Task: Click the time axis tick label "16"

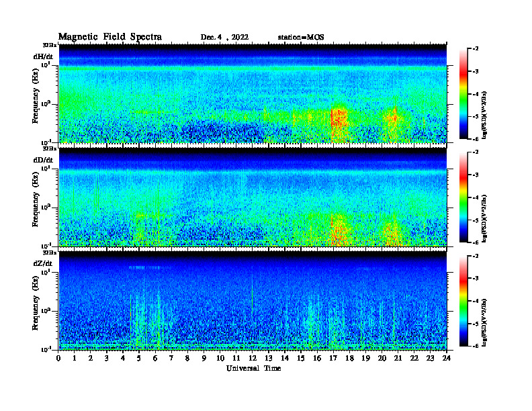Action: pos(317,359)
